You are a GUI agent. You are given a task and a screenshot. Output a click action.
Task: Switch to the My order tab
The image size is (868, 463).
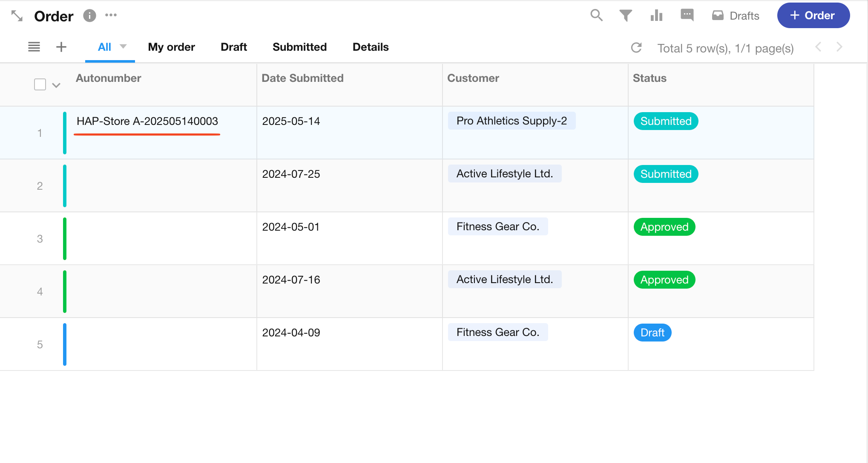(171, 47)
